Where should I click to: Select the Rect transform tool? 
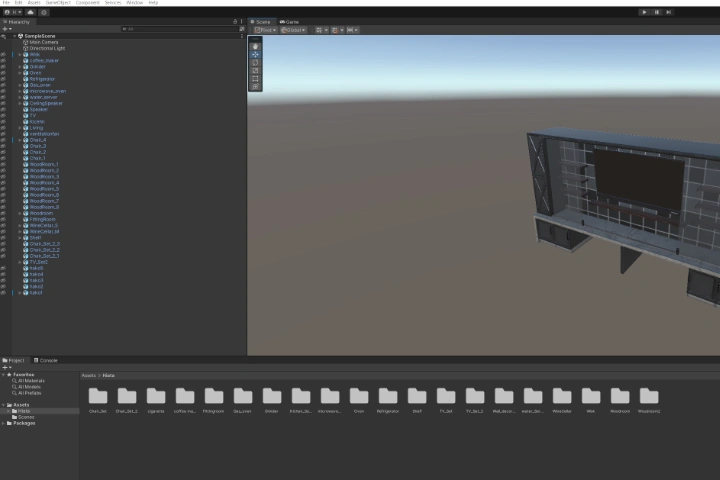click(255, 79)
